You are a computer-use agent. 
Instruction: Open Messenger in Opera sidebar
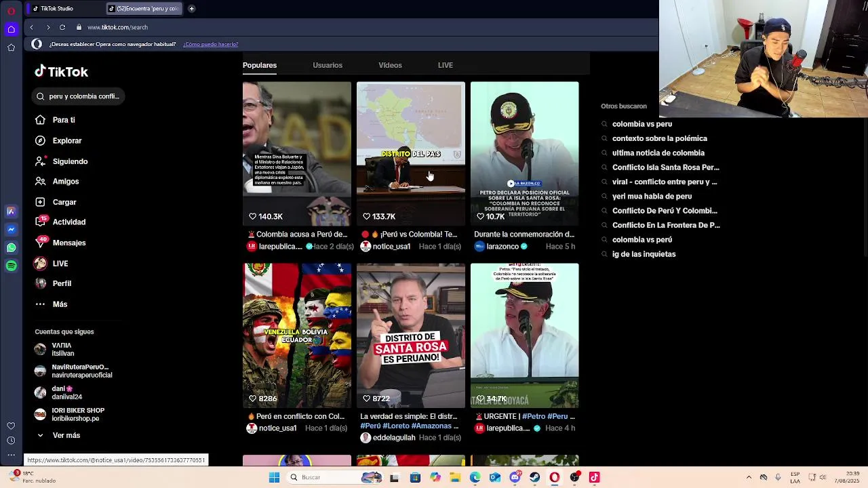coord(11,230)
